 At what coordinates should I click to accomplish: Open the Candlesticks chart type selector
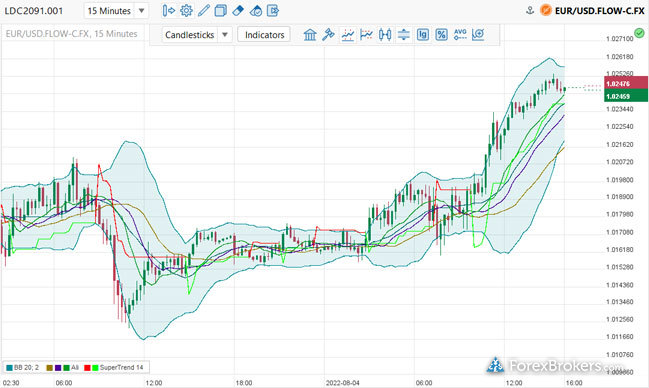[x=197, y=35]
